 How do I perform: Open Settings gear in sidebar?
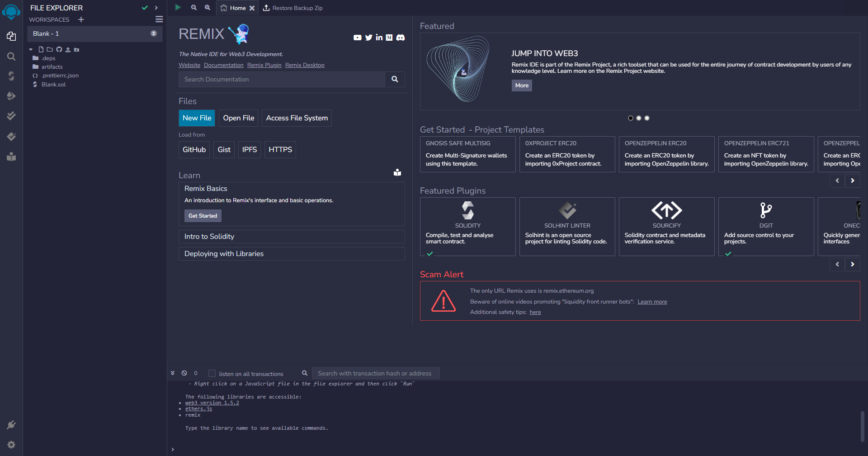(x=11, y=445)
